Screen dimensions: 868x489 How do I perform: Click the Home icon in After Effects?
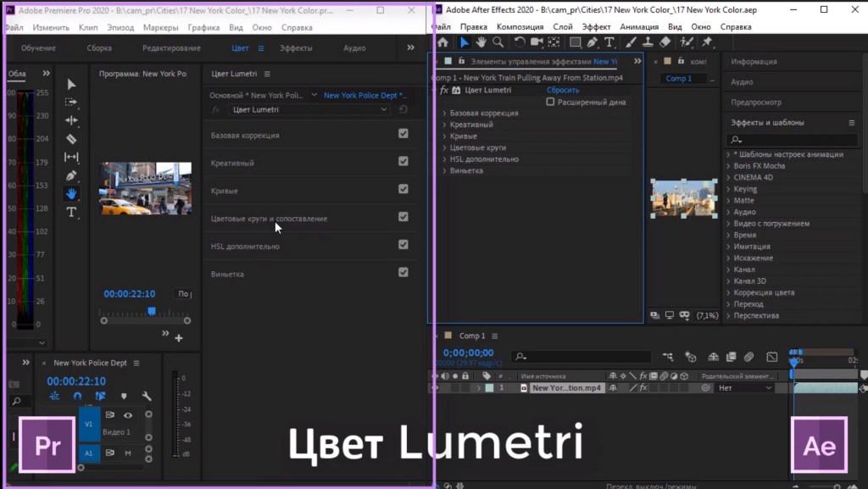pyautogui.click(x=442, y=42)
